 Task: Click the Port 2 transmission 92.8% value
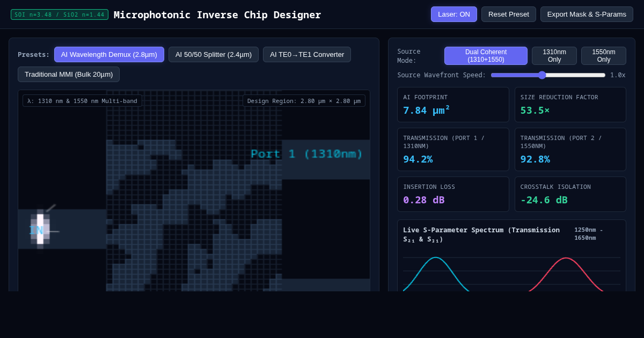[535, 159]
